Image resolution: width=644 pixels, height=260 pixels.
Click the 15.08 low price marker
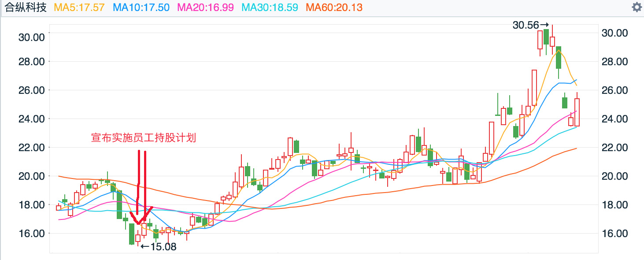[159, 247]
